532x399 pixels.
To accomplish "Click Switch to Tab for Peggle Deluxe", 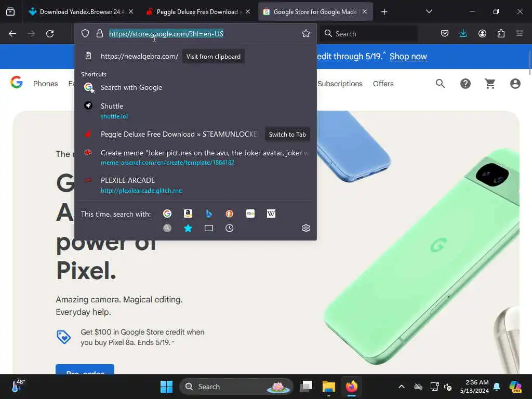I will (x=287, y=135).
